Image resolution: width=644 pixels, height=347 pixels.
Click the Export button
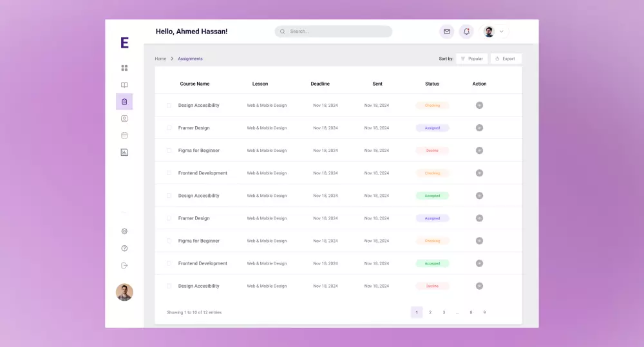pyautogui.click(x=506, y=59)
